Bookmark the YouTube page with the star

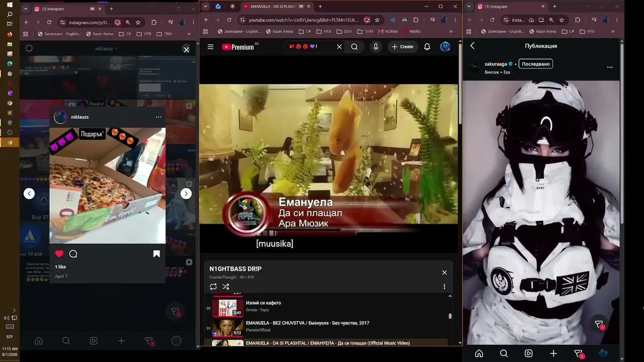click(377, 20)
